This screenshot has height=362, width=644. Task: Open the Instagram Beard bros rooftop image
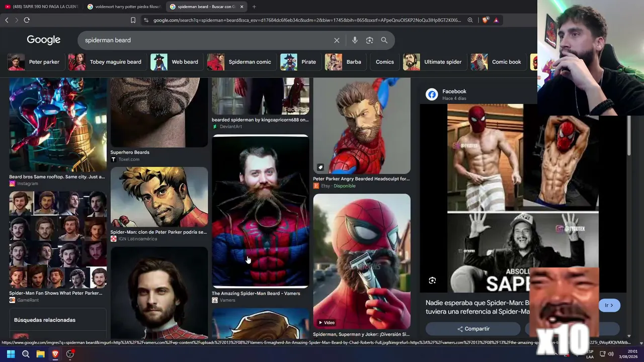(58, 125)
